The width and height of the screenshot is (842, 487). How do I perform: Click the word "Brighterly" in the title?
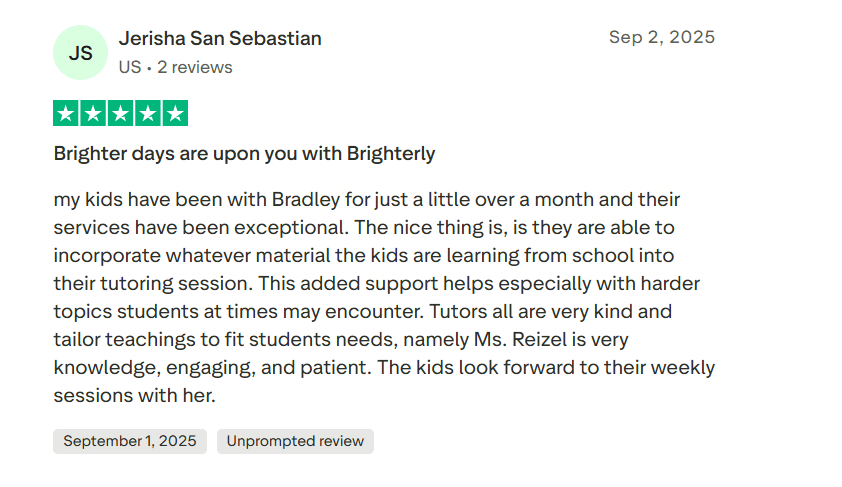click(391, 154)
